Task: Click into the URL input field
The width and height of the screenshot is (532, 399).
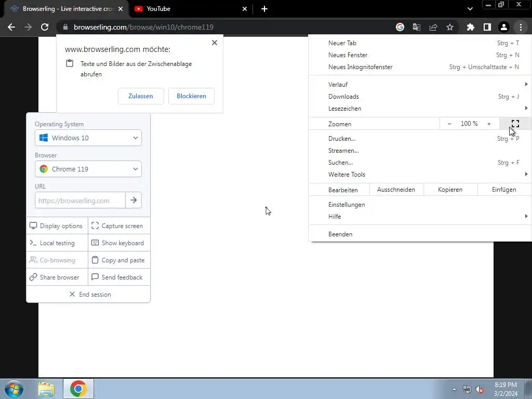Action: [x=80, y=200]
